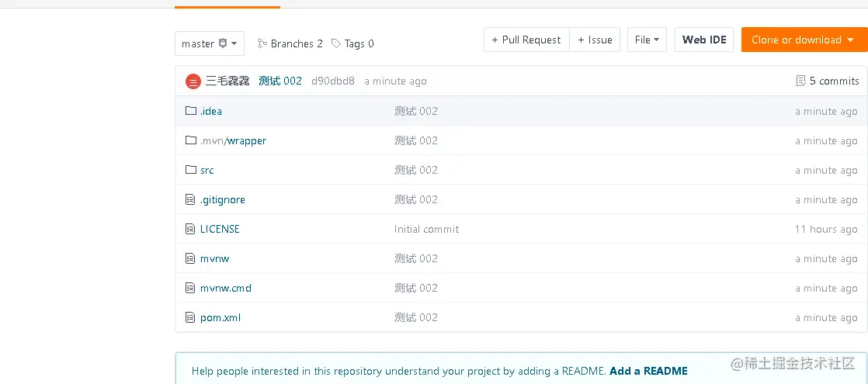868x384 pixels.
Task: Open commit hash d90dbd8
Action: pyautogui.click(x=332, y=81)
